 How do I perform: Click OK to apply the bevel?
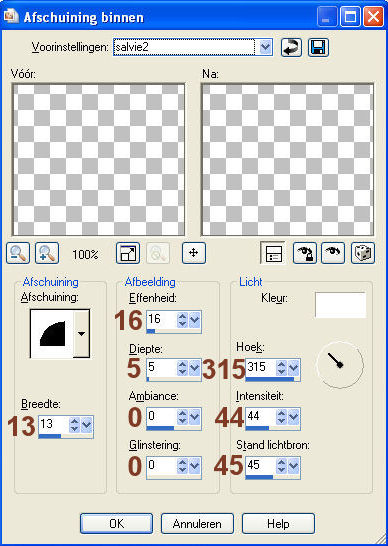click(x=116, y=524)
